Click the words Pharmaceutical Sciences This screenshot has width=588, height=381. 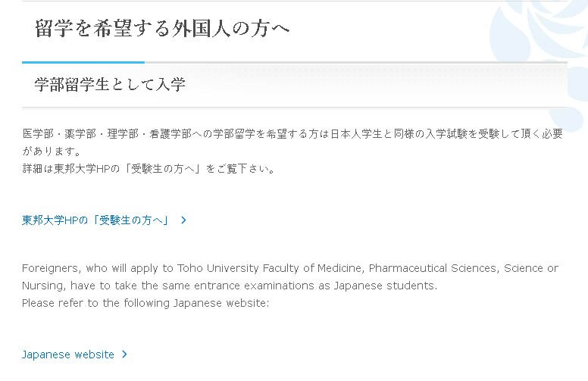pos(434,268)
